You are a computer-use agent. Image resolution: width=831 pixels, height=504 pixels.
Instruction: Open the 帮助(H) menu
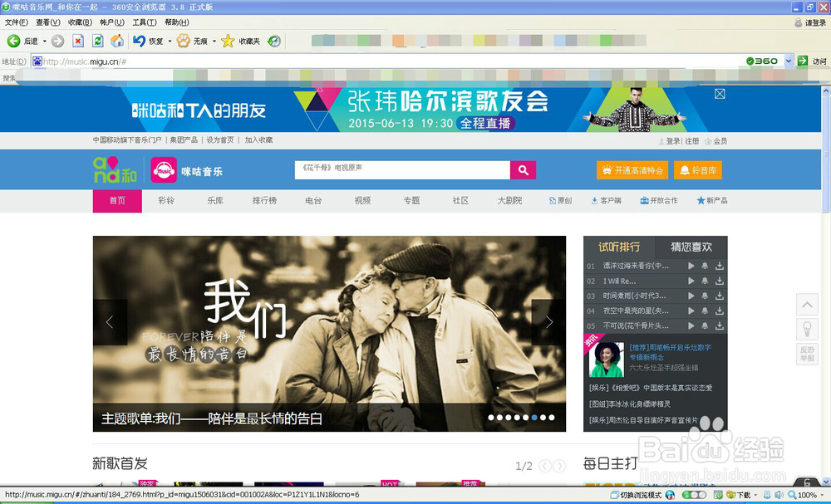176,22
